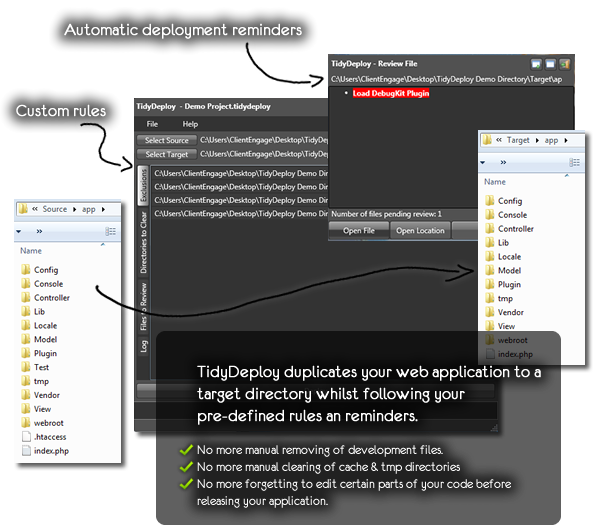Screen dimensions: 593x525
Task: Select the Plugin folder icon in Target list
Action: (489, 284)
